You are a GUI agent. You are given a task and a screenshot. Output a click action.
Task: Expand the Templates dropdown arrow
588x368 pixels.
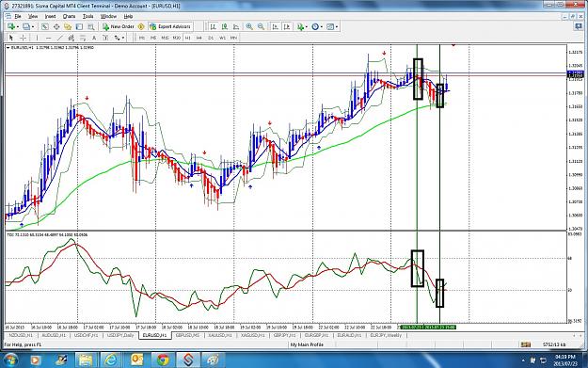pyautogui.click(x=337, y=27)
